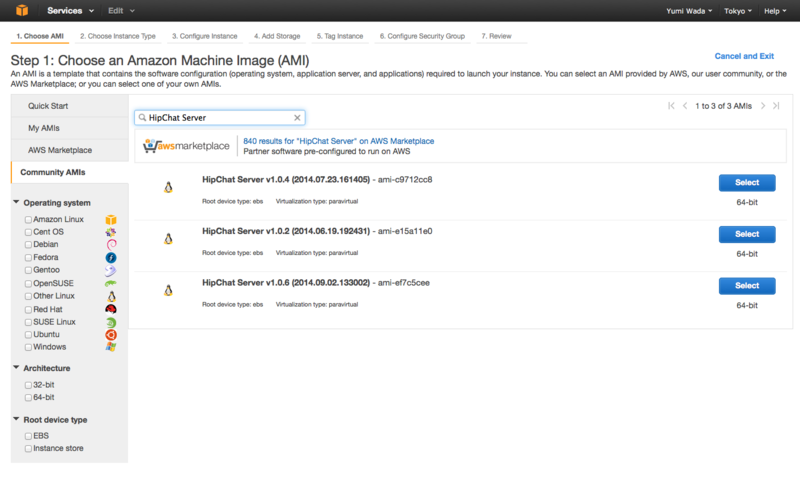Check the Windows filter
The width and height of the screenshot is (800, 481).
coord(28,347)
